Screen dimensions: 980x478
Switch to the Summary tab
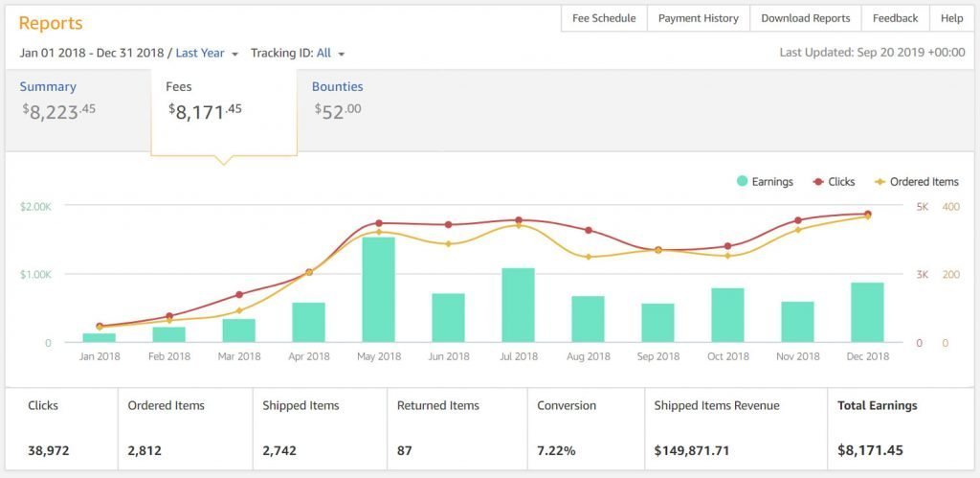48,87
